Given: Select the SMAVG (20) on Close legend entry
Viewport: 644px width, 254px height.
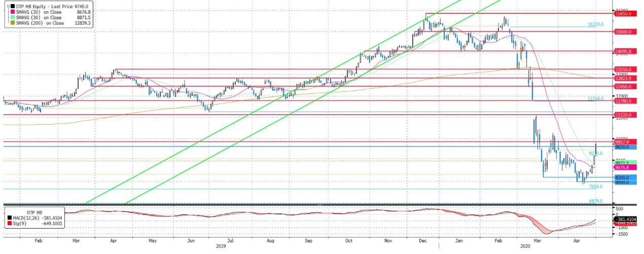Looking at the screenshot, I should [x=39, y=11].
